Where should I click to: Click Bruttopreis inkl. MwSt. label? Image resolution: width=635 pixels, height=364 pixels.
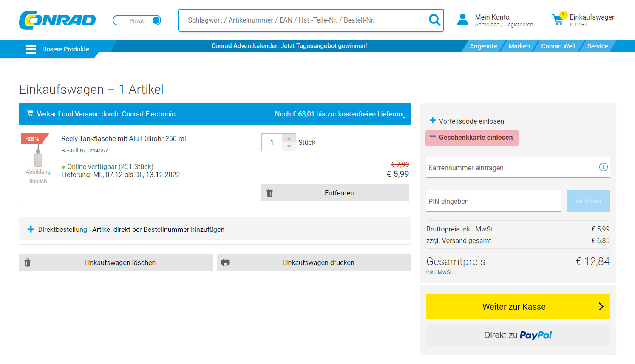(x=460, y=229)
